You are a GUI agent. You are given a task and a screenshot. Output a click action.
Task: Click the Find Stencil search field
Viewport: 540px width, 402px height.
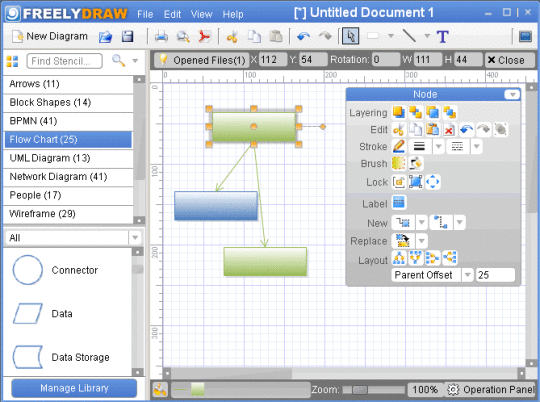point(64,61)
